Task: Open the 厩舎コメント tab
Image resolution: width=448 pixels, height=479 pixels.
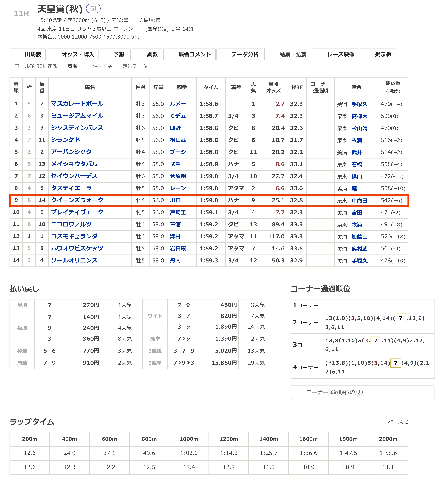Action: point(189,54)
